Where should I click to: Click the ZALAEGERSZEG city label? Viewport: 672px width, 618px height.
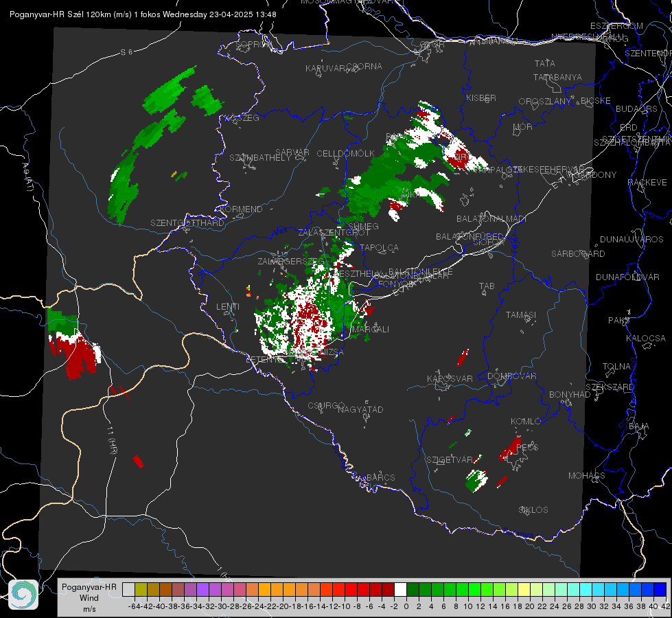[x=291, y=261]
